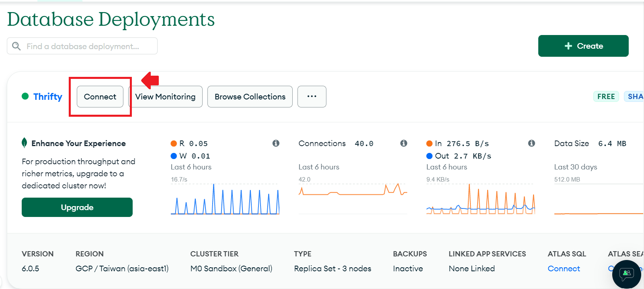Open View Monitoring for Thrifty

pyautogui.click(x=165, y=97)
